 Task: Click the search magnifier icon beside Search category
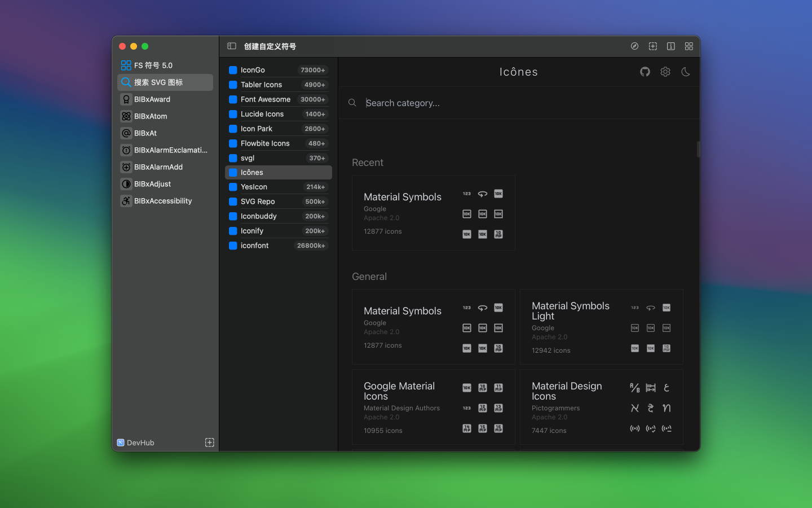click(x=352, y=103)
